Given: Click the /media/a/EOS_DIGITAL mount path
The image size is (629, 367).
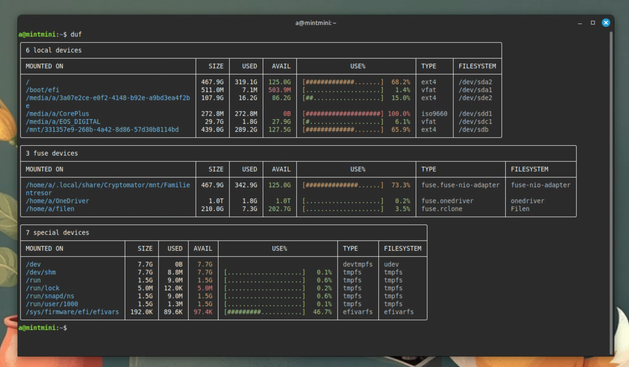Looking at the screenshot, I should click(x=63, y=122).
